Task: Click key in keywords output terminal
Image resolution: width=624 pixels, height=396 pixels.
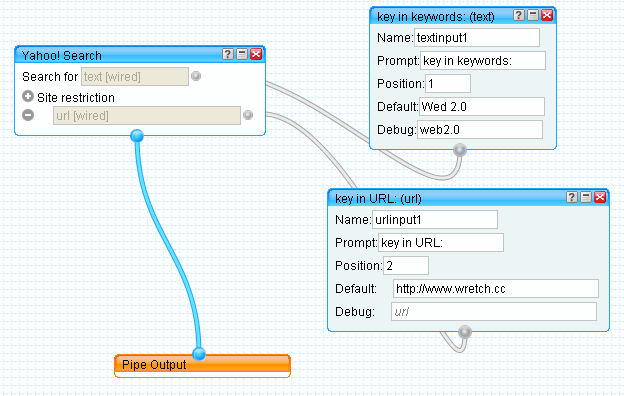Action: pyautogui.click(x=460, y=150)
